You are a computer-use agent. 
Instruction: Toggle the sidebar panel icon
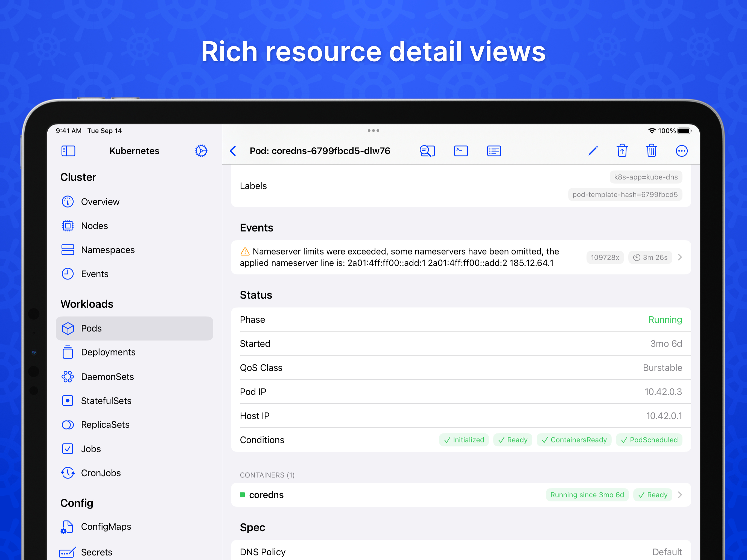(x=68, y=151)
